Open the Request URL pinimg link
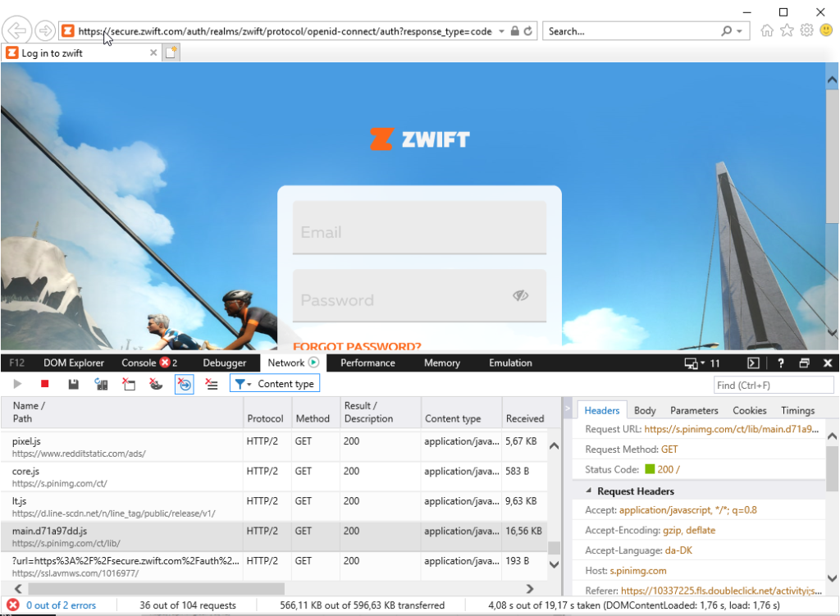The image size is (840, 616). coord(731,429)
